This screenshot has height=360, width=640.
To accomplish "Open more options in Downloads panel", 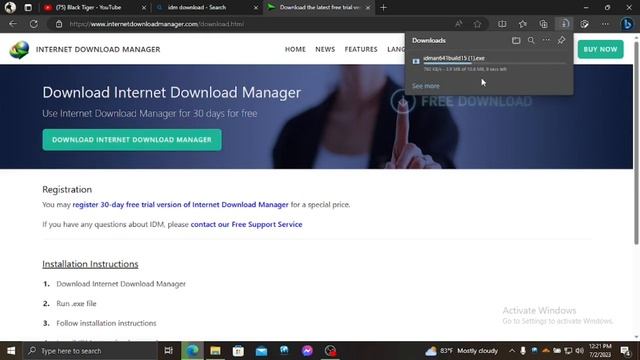I will [x=546, y=40].
